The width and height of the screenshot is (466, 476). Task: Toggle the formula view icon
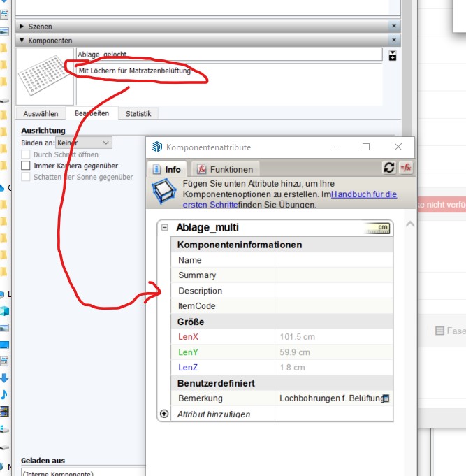coord(405,168)
